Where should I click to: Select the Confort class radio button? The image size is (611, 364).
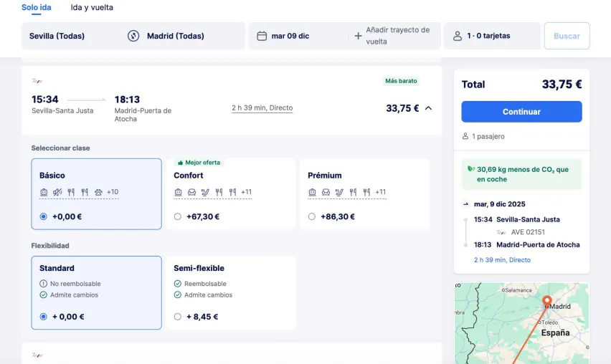[178, 216]
